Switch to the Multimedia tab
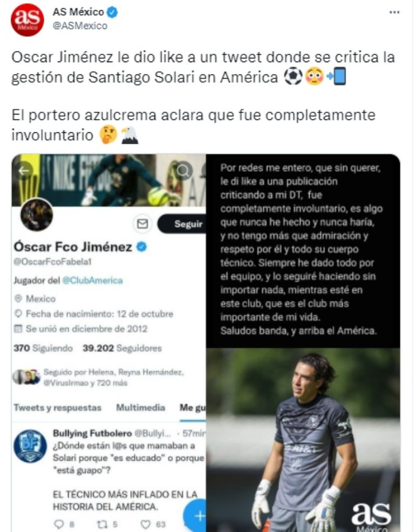 140,407
